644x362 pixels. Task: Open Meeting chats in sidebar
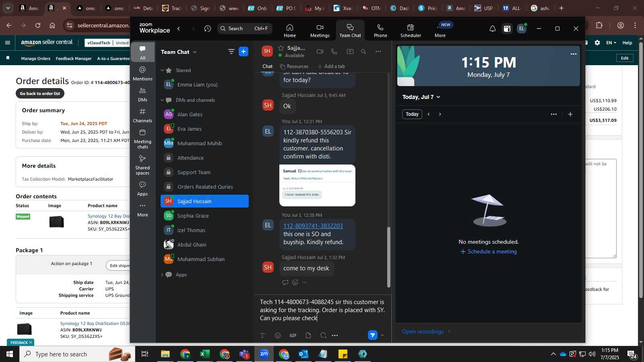coord(142,139)
